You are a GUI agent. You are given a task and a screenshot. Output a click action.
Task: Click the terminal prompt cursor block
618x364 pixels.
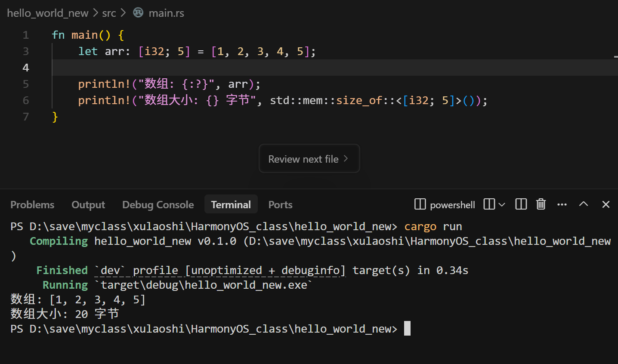click(x=407, y=328)
